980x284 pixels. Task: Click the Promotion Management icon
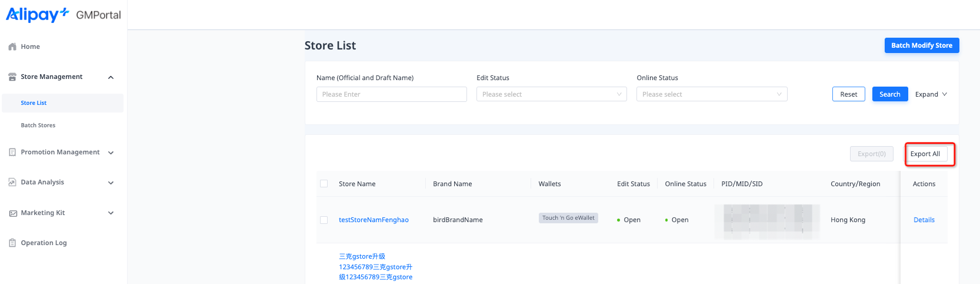pos(12,152)
